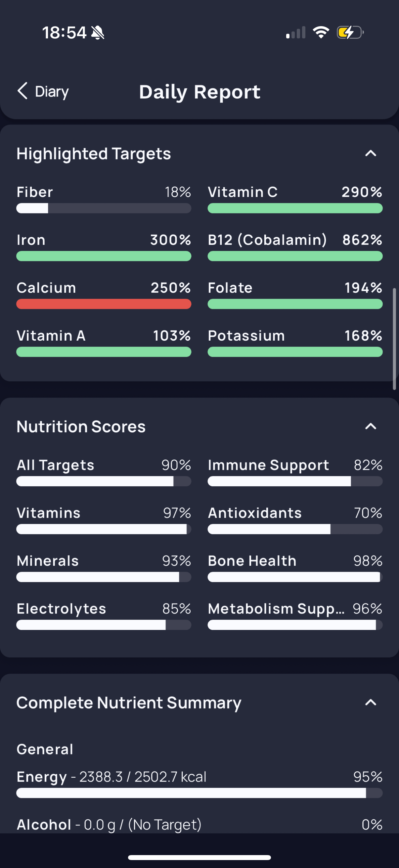Open the Electrolytes 85% score
Screen dimensions: 399x868
(x=104, y=615)
